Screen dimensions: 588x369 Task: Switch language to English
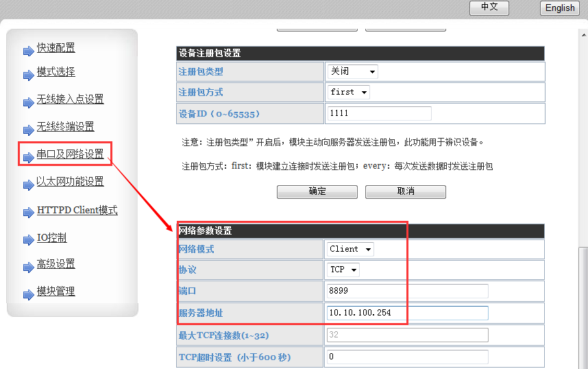point(560,8)
